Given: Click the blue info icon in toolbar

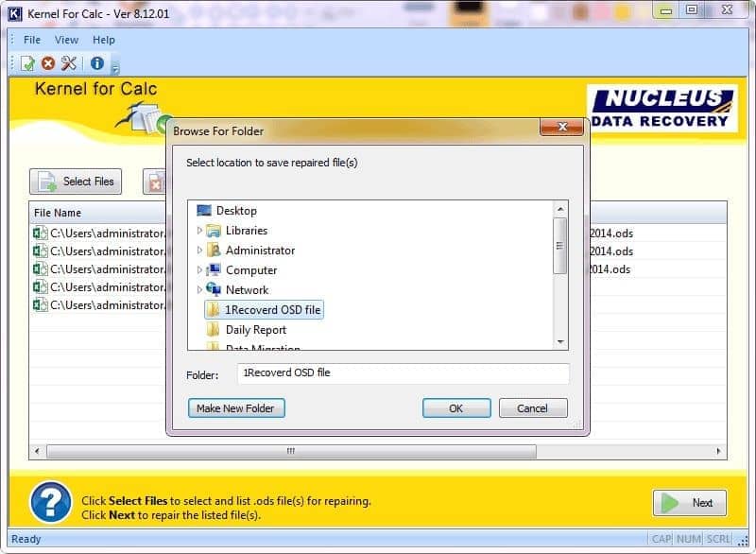Looking at the screenshot, I should click(97, 63).
